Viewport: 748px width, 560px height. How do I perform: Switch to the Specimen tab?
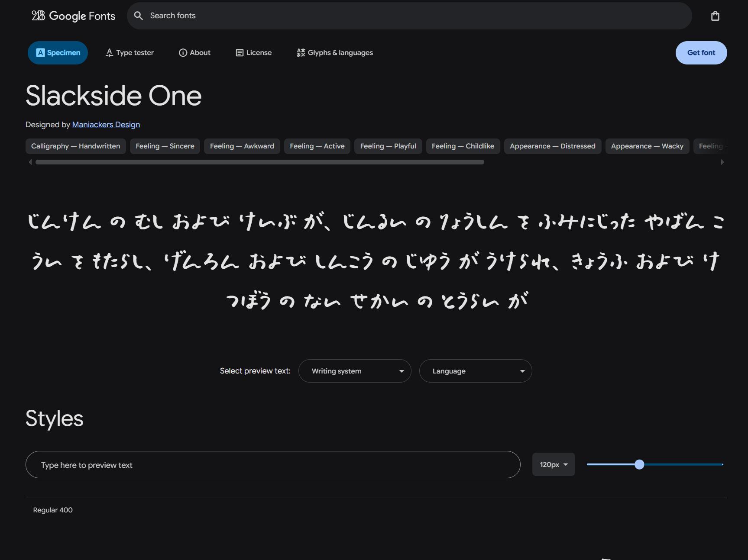[x=57, y=52]
